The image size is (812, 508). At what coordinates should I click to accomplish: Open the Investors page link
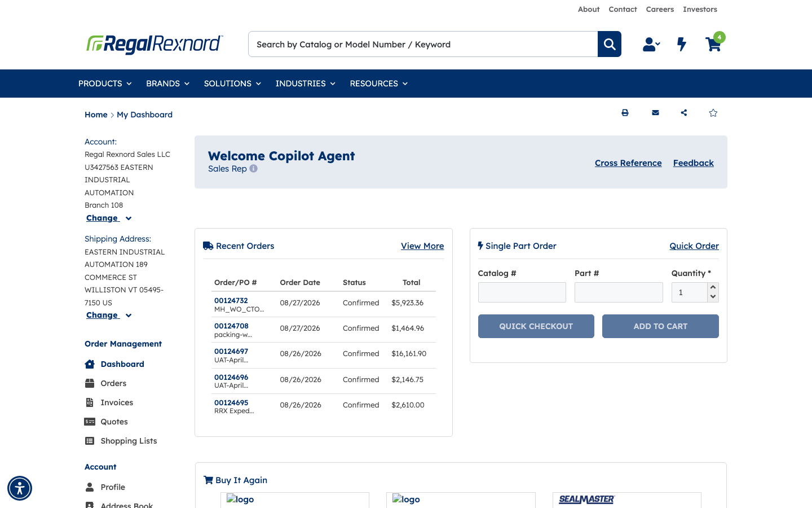[x=700, y=9]
